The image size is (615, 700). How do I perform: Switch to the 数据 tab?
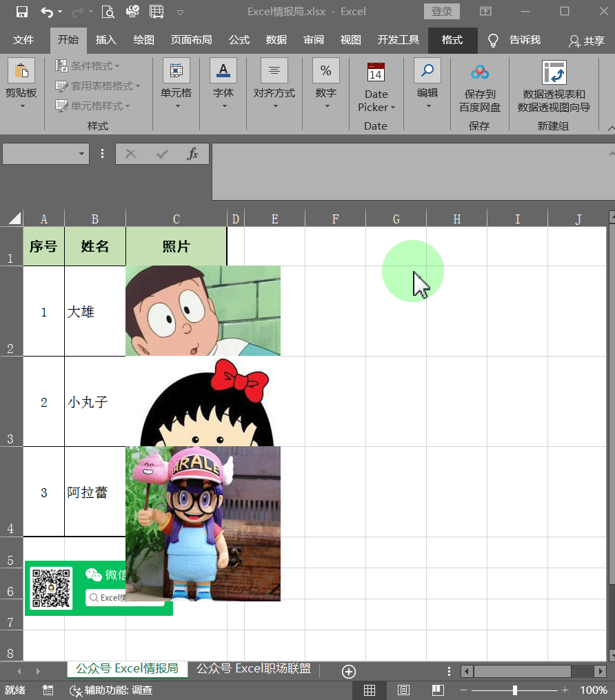tap(276, 40)
